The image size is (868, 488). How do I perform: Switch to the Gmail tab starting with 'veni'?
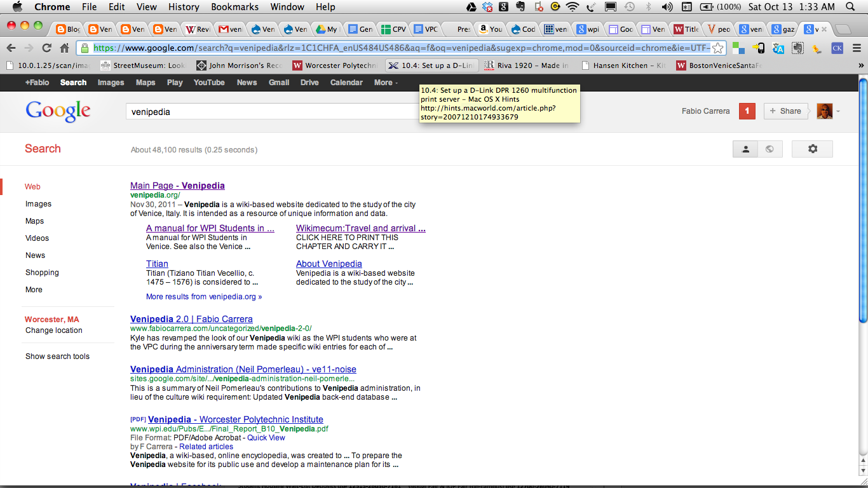point(229,29)
